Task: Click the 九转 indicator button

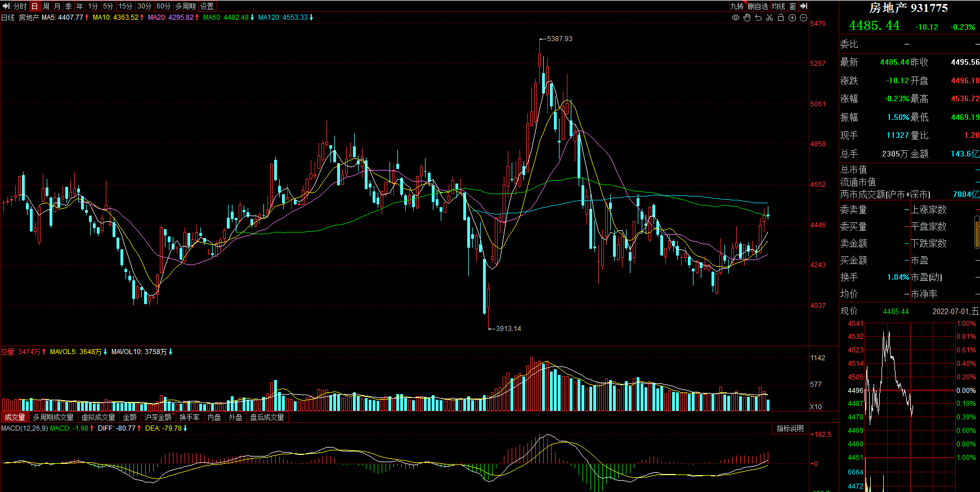Action: (x=737, y=6)
